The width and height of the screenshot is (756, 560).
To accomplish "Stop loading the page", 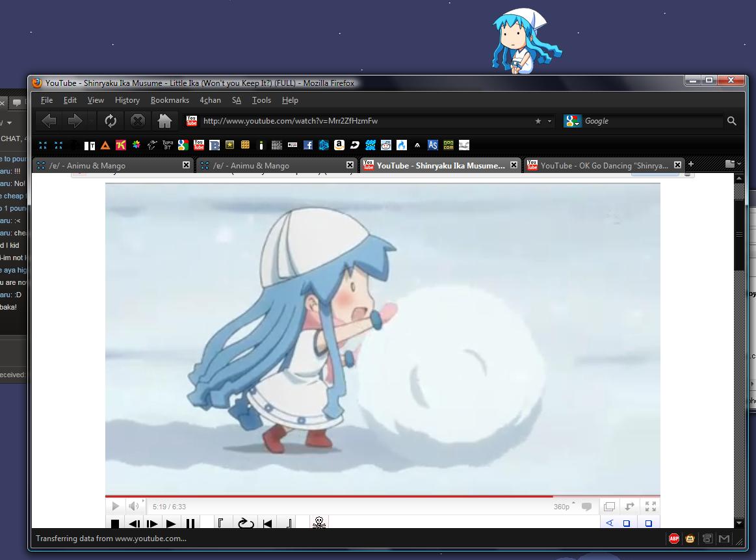I will tap(138, 120).
